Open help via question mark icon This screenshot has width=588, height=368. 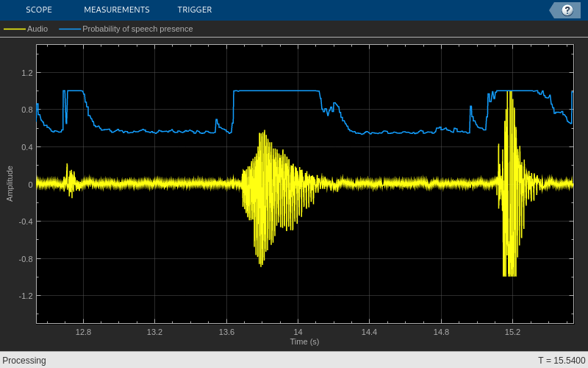click(x=567, y=10)
